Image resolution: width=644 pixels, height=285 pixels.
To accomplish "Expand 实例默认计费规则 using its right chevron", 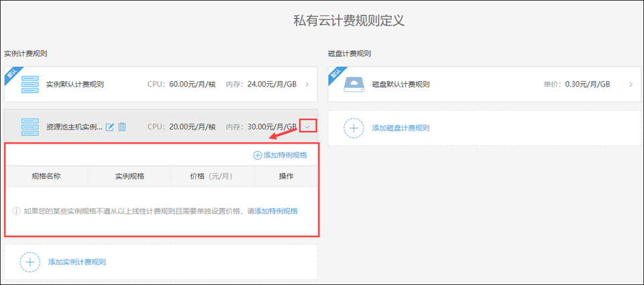I will point(307,84).
